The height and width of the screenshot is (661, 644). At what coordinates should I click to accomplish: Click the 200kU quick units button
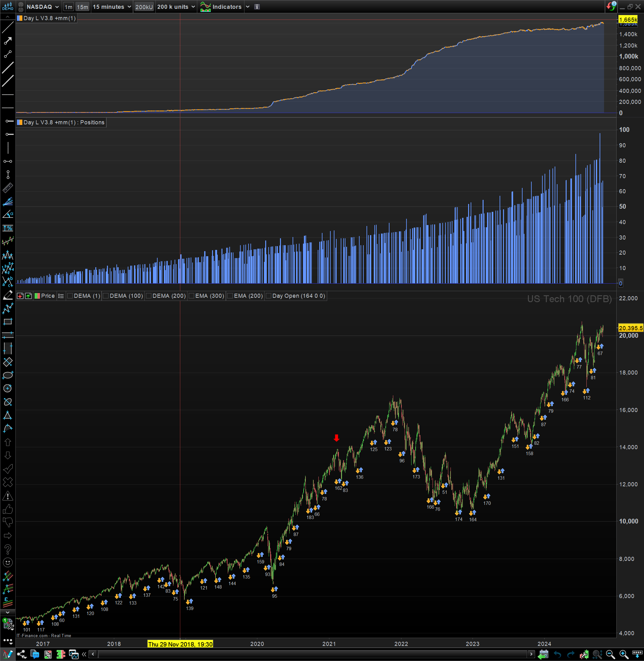(144, 7)
